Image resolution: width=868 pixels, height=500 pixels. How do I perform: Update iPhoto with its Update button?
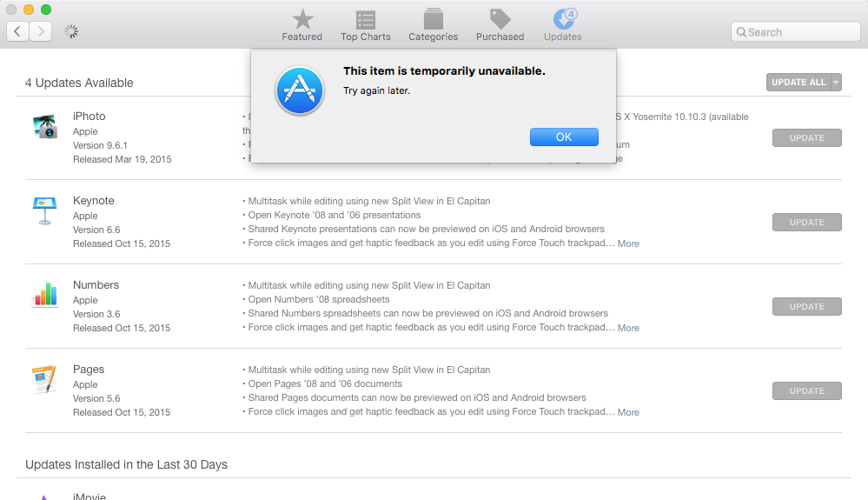click(807, 138)
